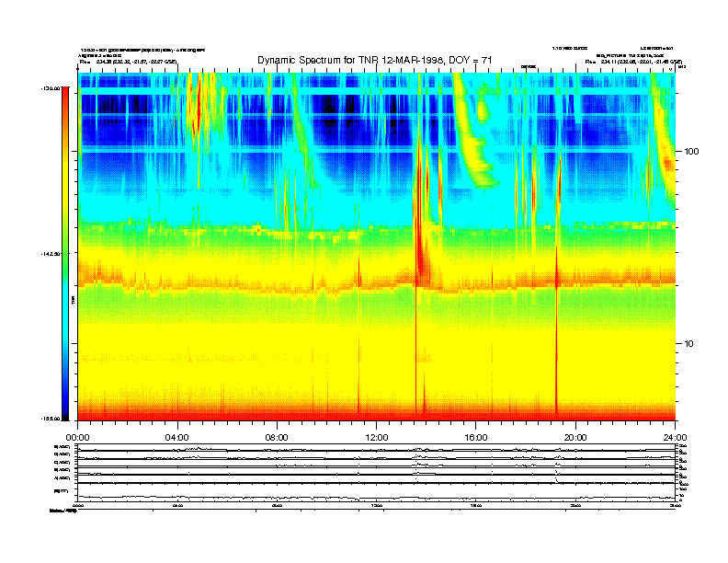Click the plot title Dynamic Spectrum for TNR
This screenshot has width=728, height=563.
click(374, 61)
